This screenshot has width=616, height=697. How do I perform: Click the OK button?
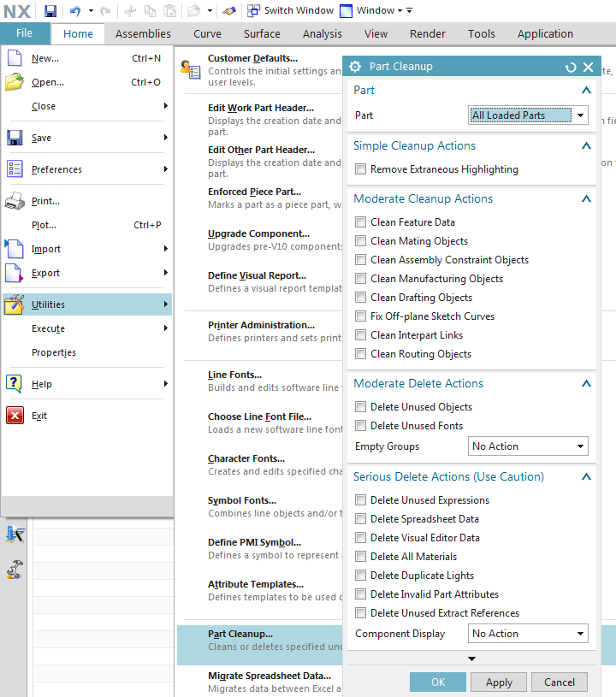(x=438, y=682)
